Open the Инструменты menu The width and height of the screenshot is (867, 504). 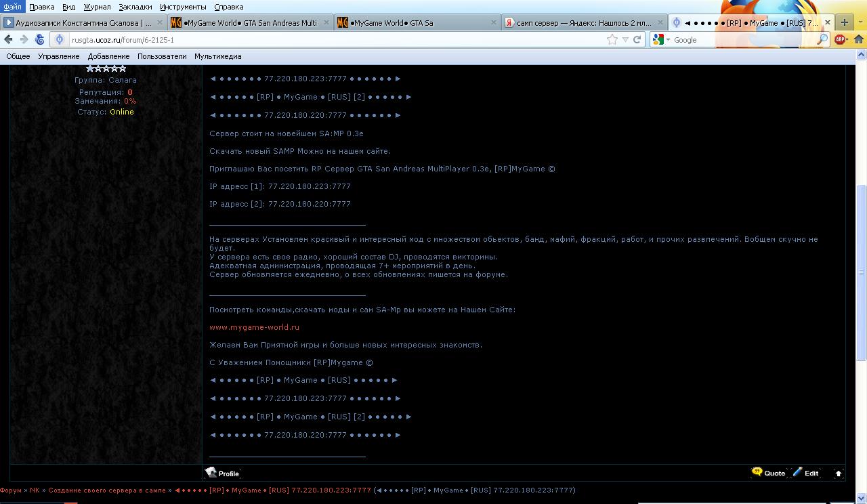(183, 7)
